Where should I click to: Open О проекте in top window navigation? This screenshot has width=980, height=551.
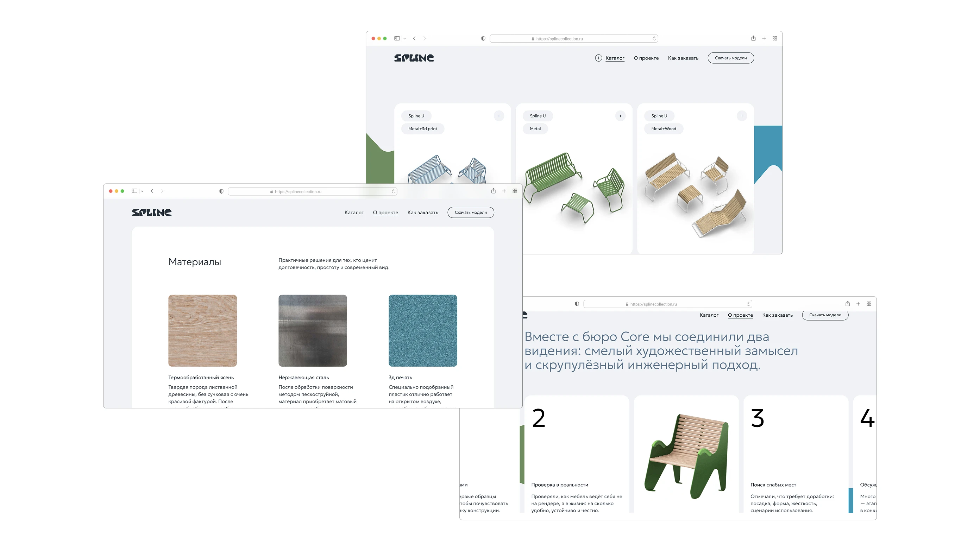coord(646,58)
